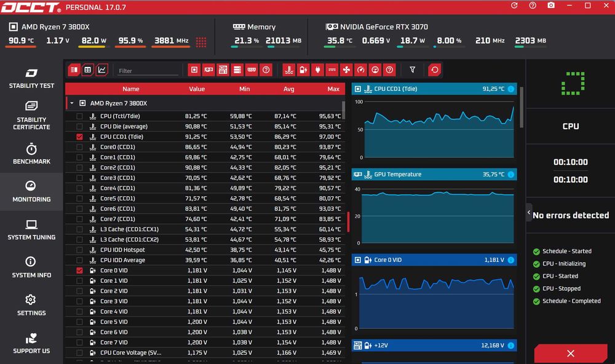Click the Core7 (CCD1) row name

click(x=117, y=219)
